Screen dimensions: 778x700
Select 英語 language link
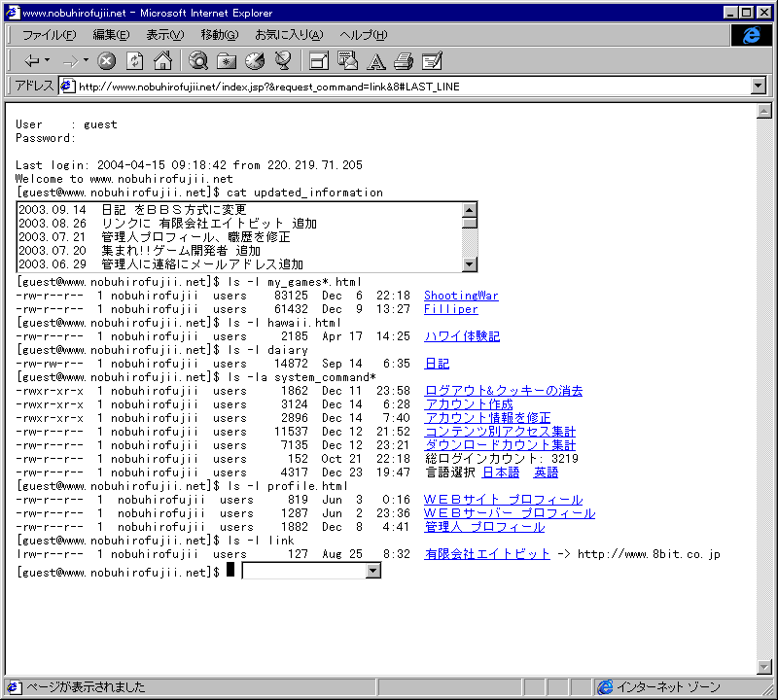[x=546, y=472]
